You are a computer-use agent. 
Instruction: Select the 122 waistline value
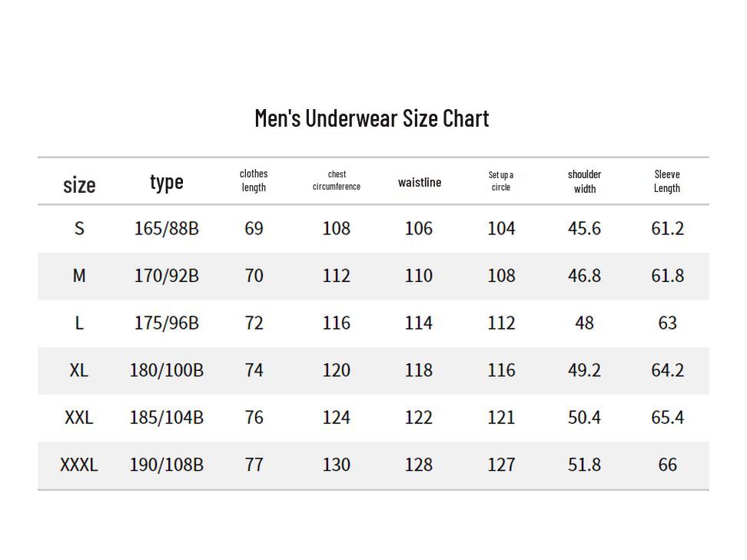(419, 417)
